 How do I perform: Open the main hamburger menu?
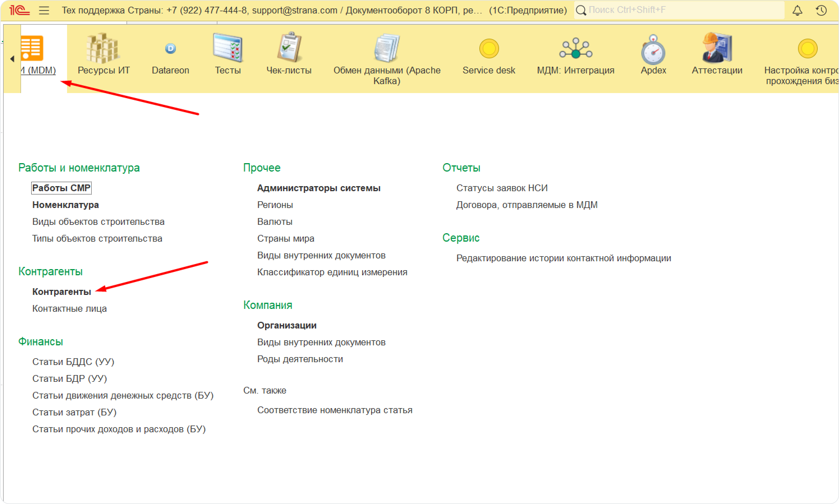tap(44, 11)
